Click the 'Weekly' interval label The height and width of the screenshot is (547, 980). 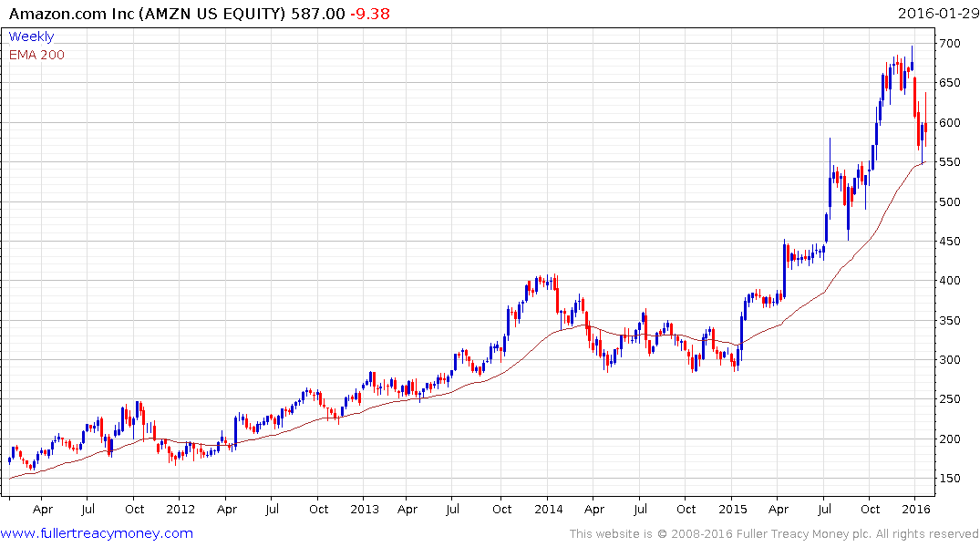pos(31,36)
